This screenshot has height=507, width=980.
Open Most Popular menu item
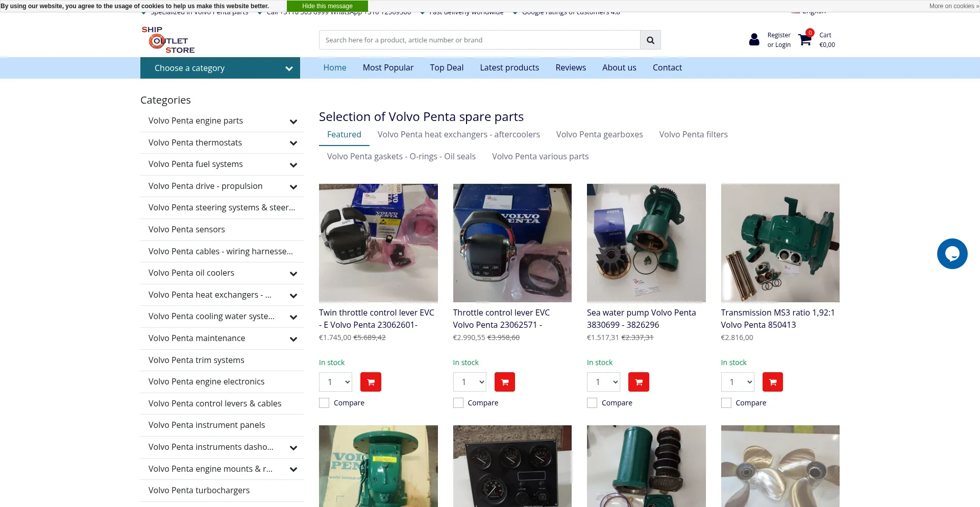[x=388, y=67]
